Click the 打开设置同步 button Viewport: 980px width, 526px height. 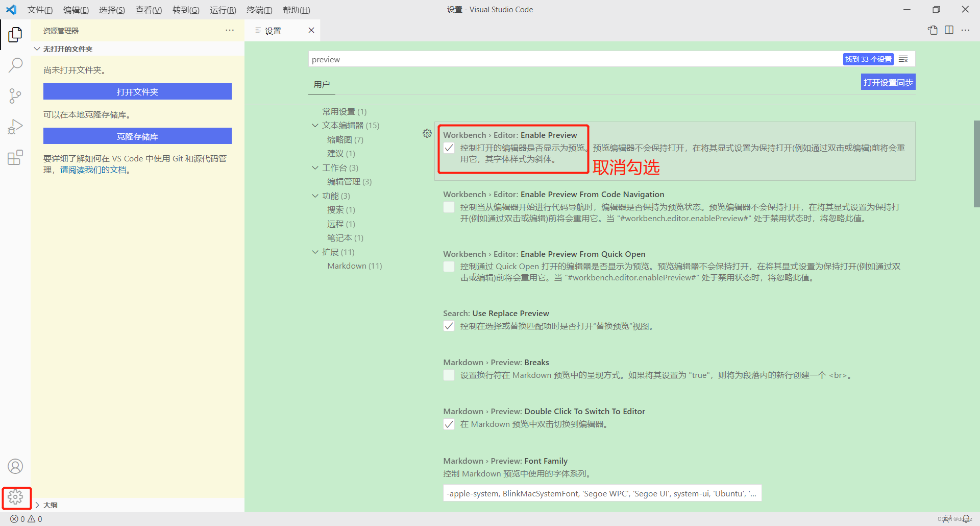point(888,82)
